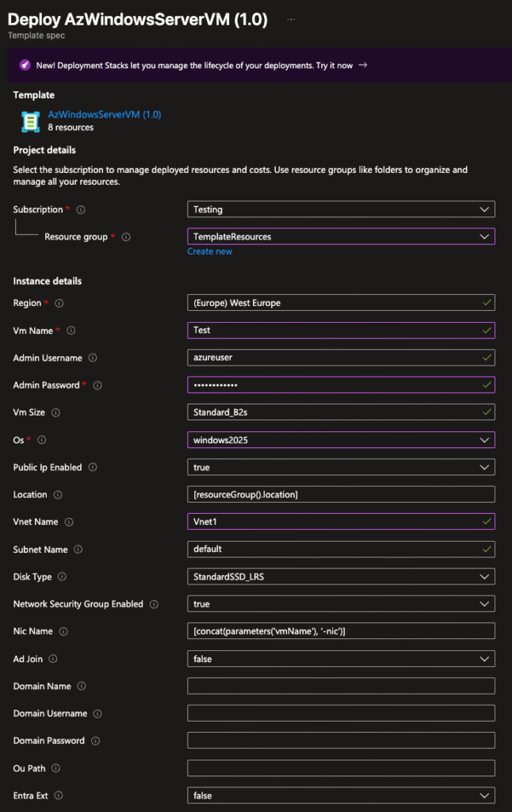Click the info icon next to Subscription

[81, 209]
